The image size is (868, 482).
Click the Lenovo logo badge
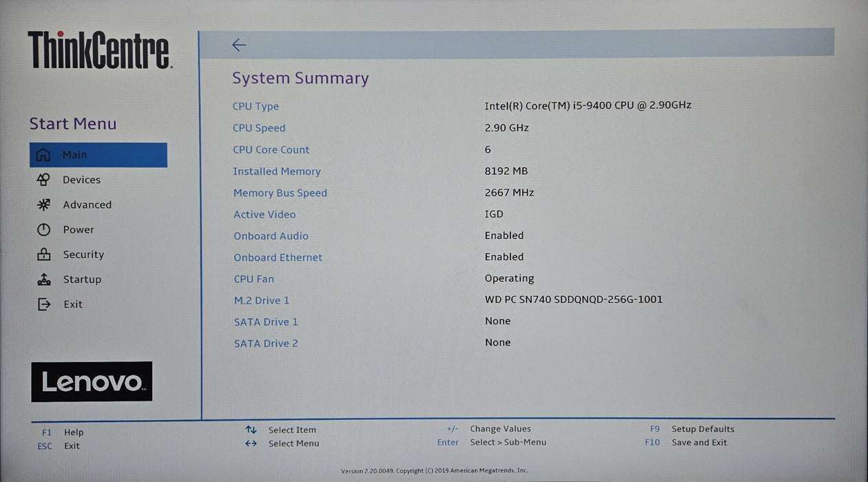[92, 381]
